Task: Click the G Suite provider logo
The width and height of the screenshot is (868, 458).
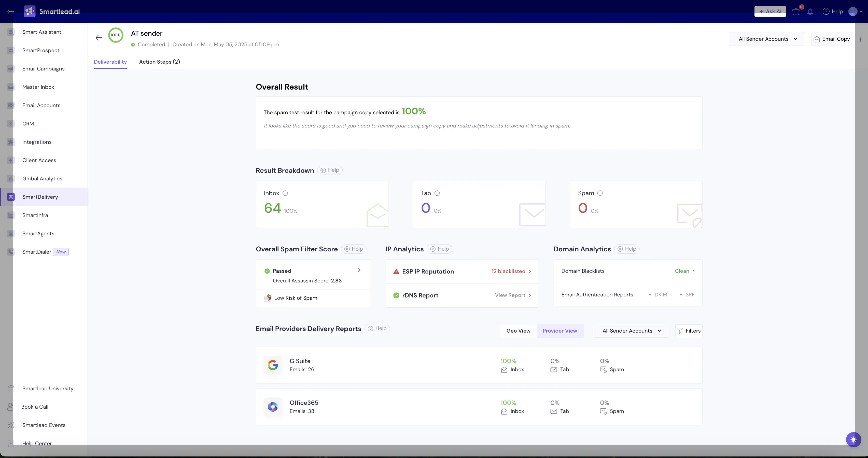Action: tap(273, 365)
